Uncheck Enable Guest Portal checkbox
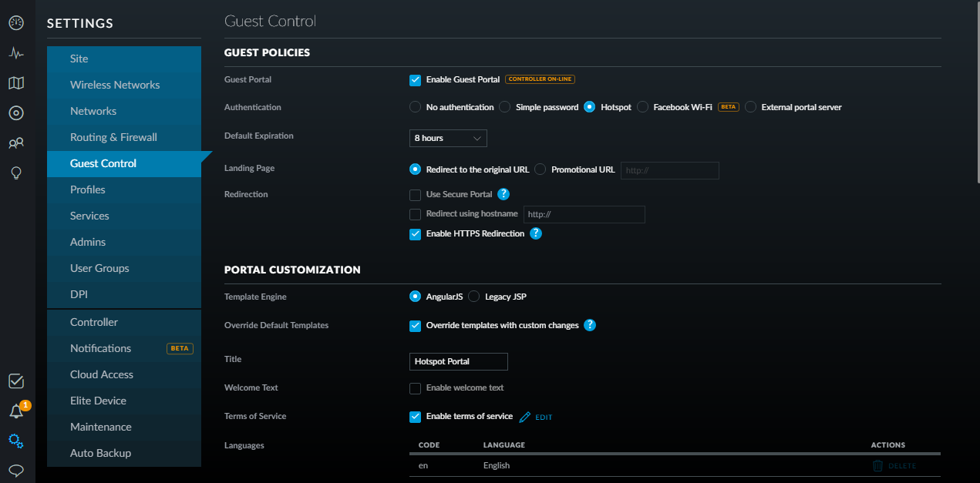980x483 pixels. [x=415, y=79]
